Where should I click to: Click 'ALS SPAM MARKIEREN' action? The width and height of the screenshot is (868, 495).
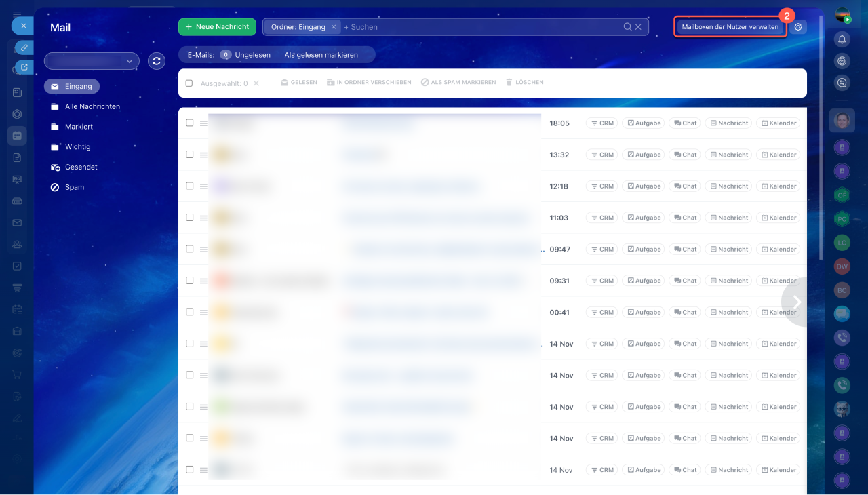tap(458, 83)
